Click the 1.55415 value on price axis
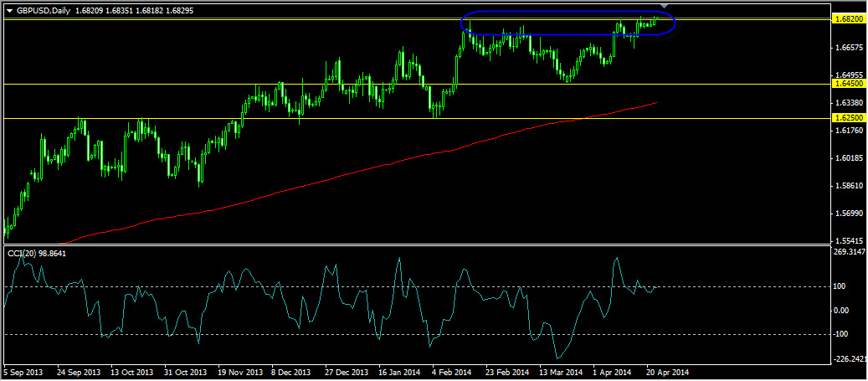Viewport: 868px width, 381px height. (x=850, y=241)
